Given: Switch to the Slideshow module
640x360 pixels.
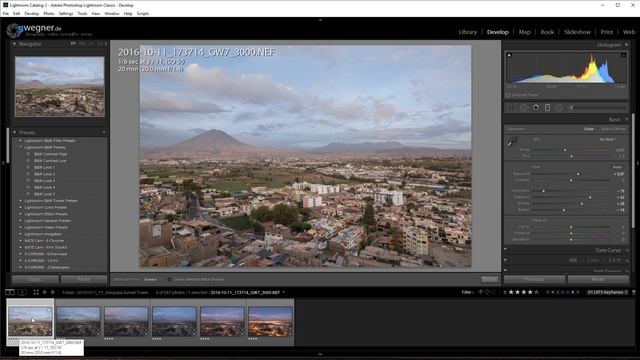Looking at the screenshot, I should click(577, 32).
